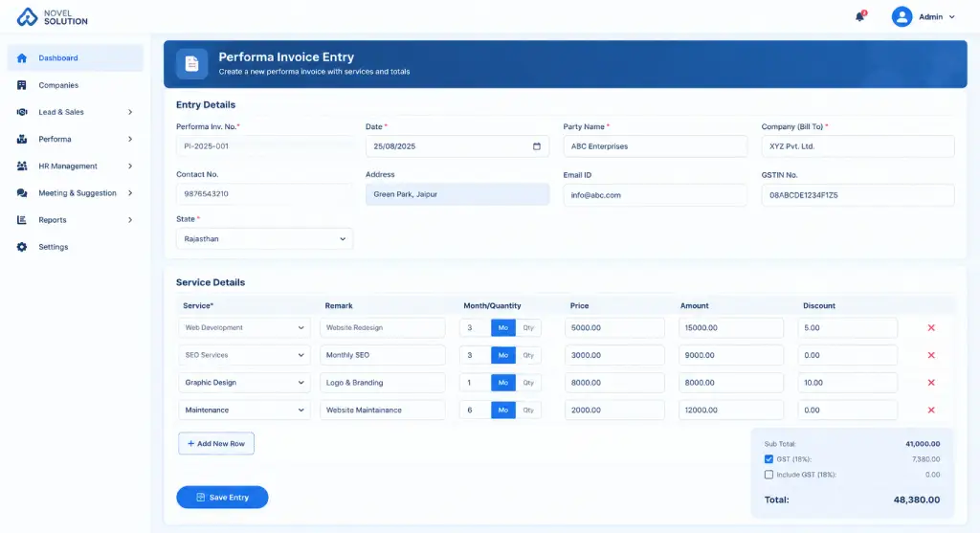Open the notifications bell

[x=860, y=17]
